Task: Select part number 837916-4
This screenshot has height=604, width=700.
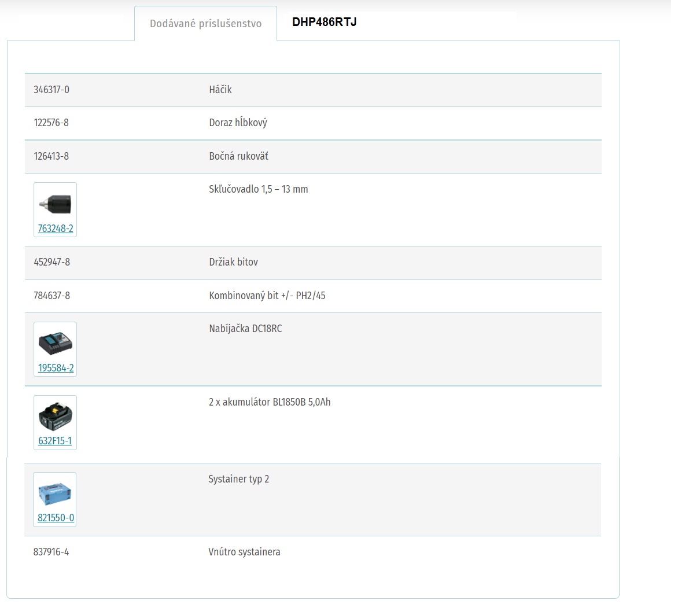Action: point(51,552)
